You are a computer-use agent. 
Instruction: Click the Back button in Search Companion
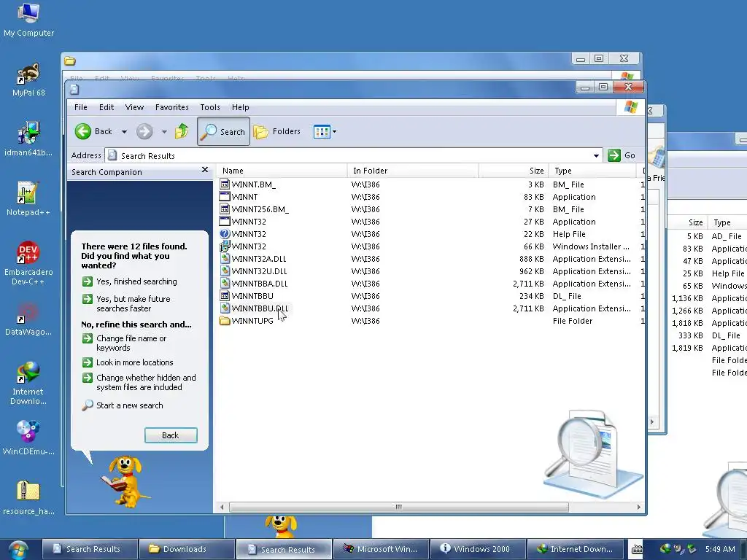(x=171, y=435)
